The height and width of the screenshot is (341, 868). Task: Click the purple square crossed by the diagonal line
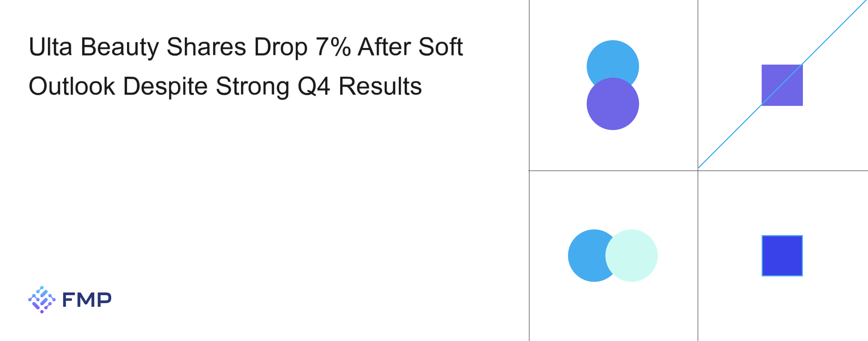789,91
